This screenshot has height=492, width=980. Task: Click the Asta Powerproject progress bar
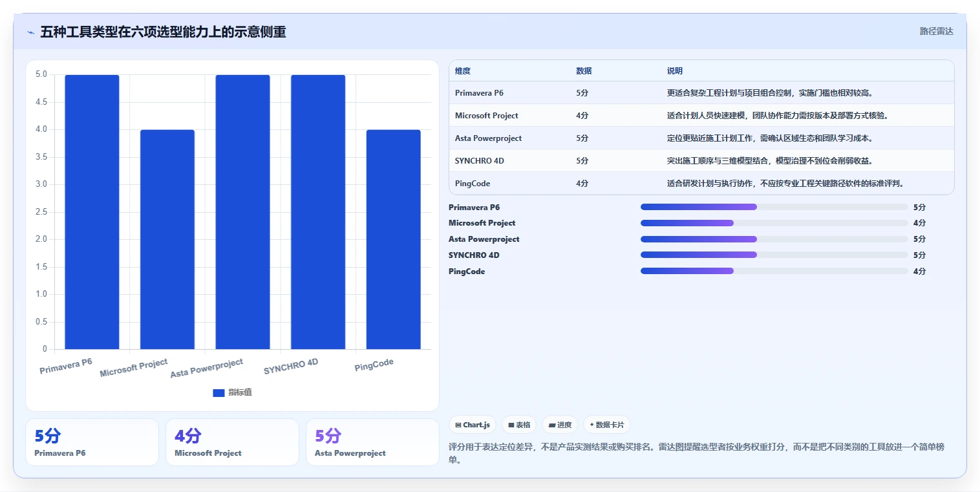[x=774, y=239]
